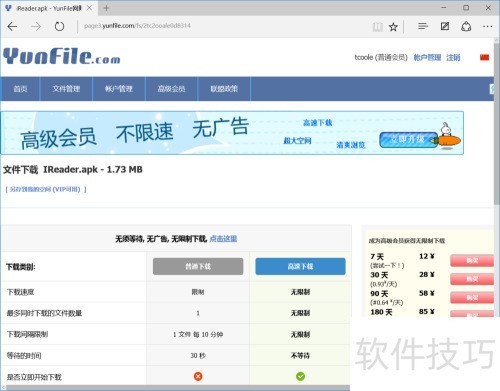This screenshot has width=500, height=391.
Task: Click the 立即升级 upgrade banner button
Action: 408,140
